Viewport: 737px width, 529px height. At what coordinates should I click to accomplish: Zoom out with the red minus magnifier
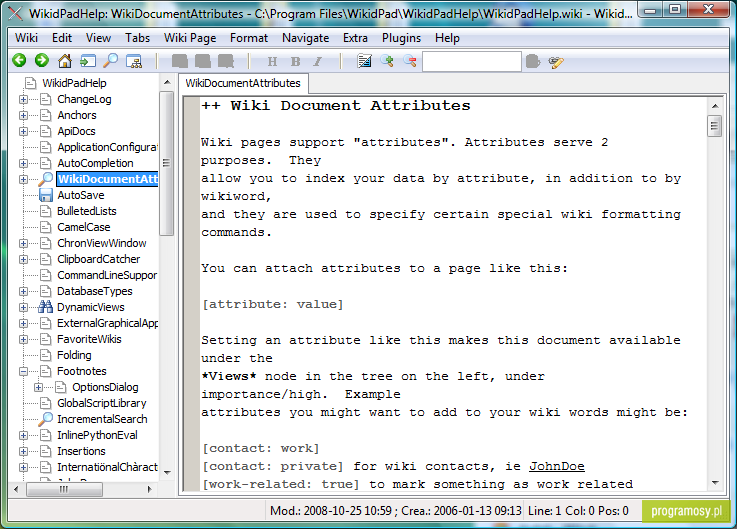click(410, 61)
